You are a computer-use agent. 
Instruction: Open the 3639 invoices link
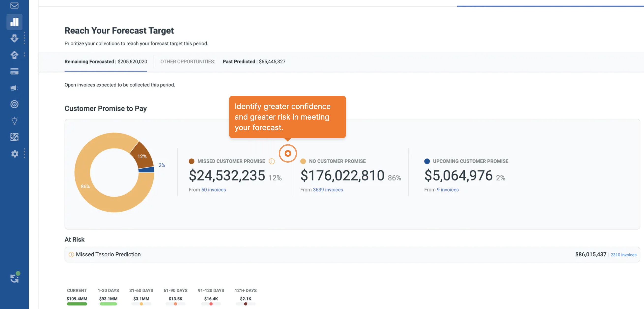[328, 189]
